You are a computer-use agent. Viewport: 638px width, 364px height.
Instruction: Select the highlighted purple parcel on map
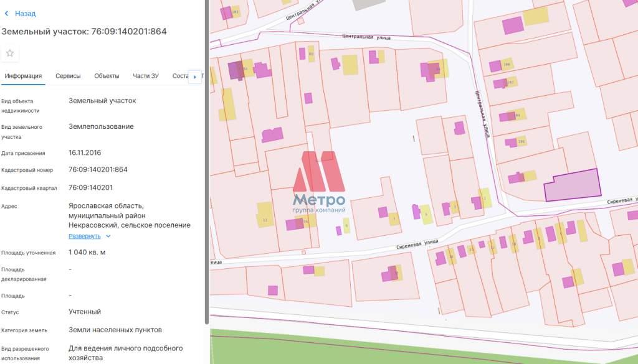pos(573,185)
